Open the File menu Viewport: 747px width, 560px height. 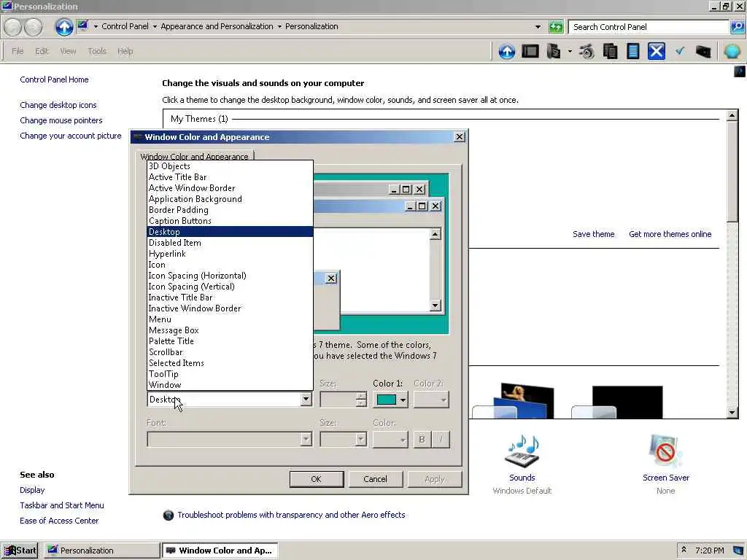18,51
